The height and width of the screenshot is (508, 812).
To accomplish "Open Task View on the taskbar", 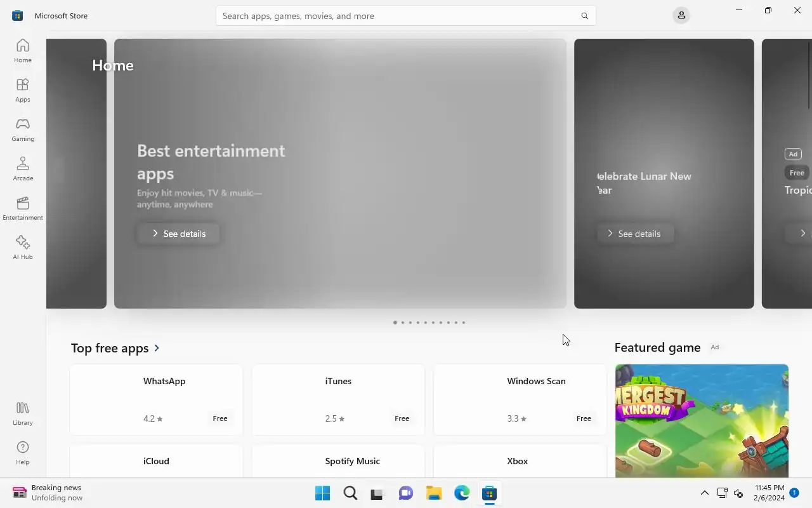I will (x=378, y=493).
